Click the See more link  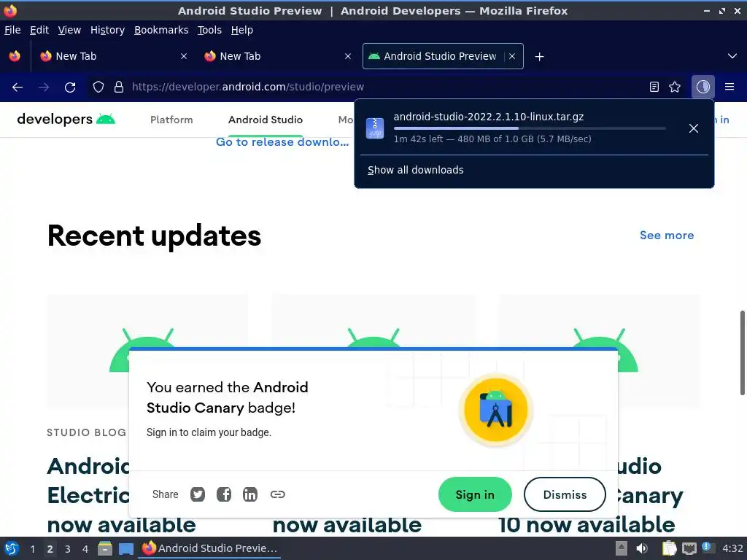(x=667, y=236)
